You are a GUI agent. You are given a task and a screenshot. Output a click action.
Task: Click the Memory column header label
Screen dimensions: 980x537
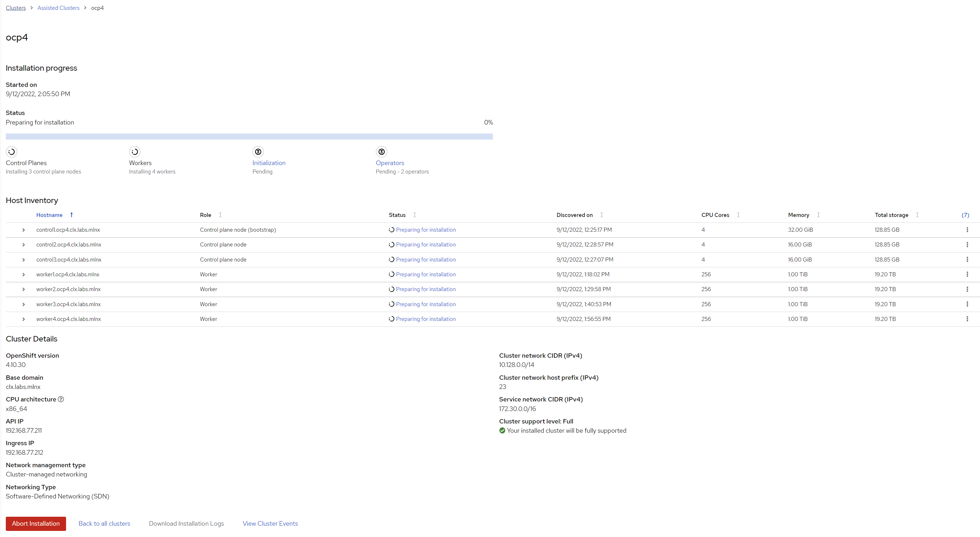(x=799, y=215)
